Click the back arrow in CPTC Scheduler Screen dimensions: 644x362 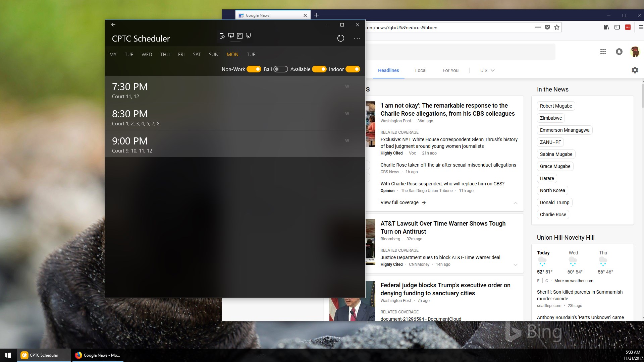tap(113, 24)
